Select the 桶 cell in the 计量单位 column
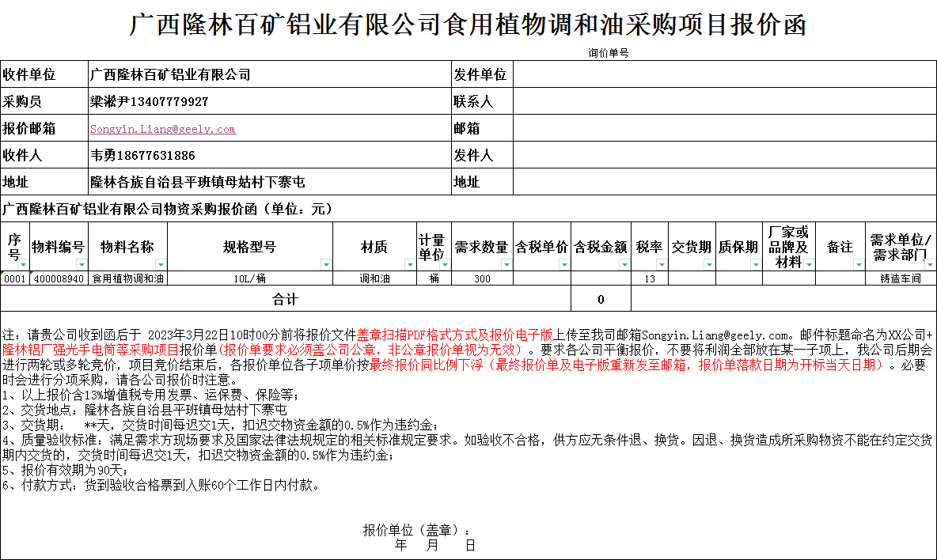 (434, 278)
